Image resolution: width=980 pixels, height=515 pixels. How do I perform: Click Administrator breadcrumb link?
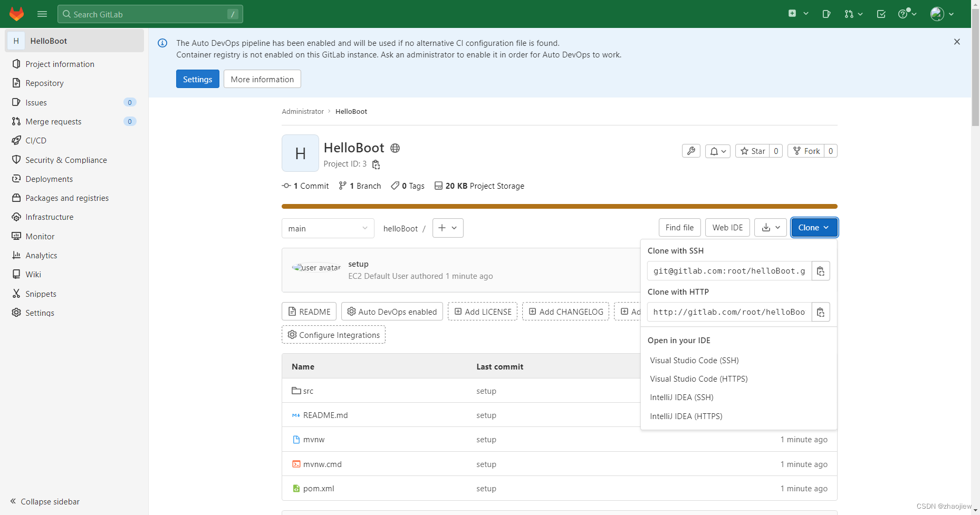[x=303, y=111]
